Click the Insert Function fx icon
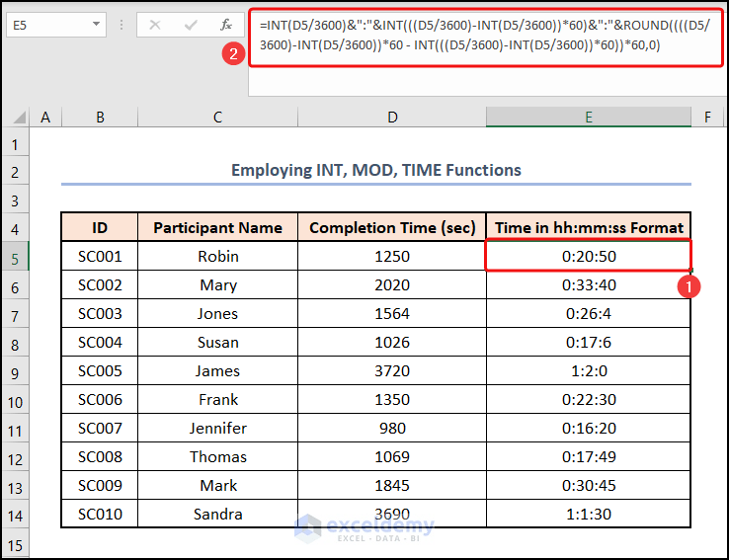The width and height of the screenshot is (729, 560). point(226,25)
